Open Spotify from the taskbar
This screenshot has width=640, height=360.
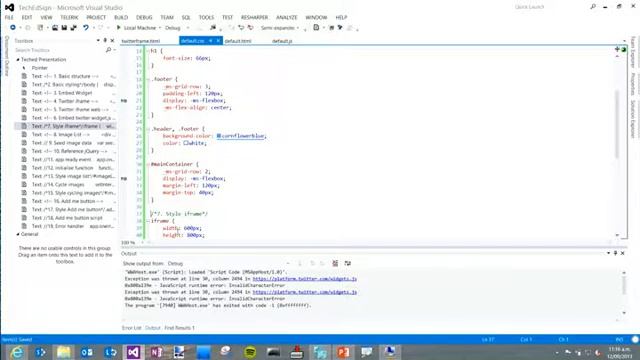point(250,352)
